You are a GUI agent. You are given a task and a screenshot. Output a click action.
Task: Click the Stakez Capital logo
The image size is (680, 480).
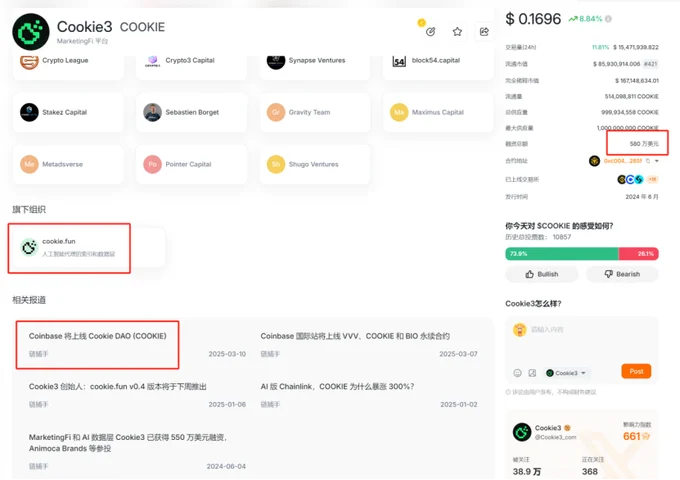click(29, 112)
